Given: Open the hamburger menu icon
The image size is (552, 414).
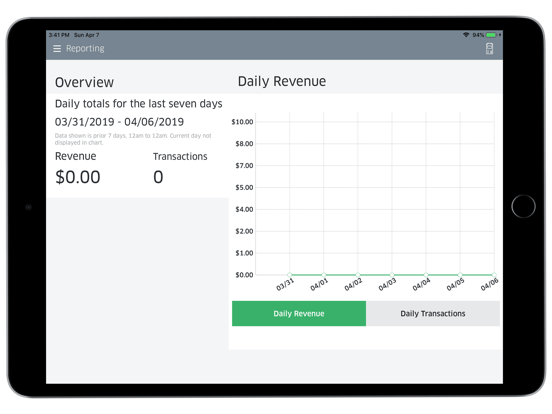Looking at the screenshot, I should click(57, 49).
